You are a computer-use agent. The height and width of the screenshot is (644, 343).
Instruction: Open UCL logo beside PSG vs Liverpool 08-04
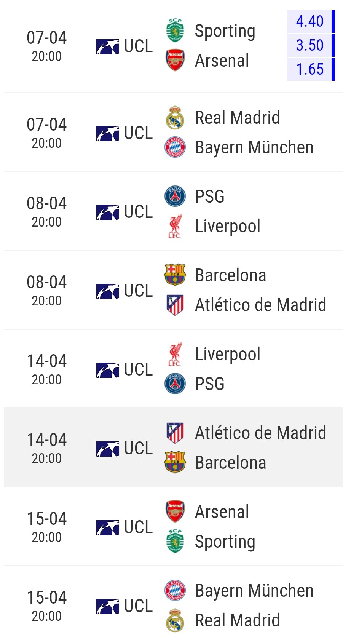pos(108,212)
